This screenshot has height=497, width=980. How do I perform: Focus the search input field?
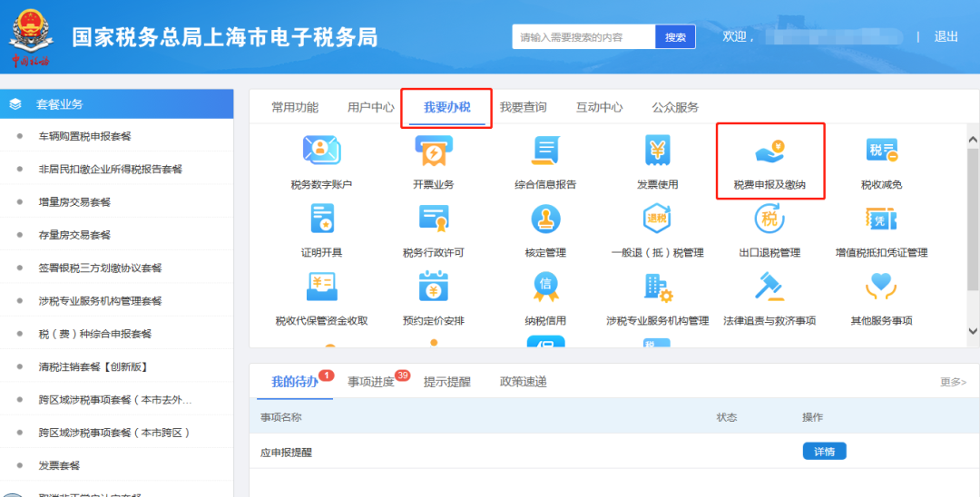pyautogui.click(x=583, y=37)
